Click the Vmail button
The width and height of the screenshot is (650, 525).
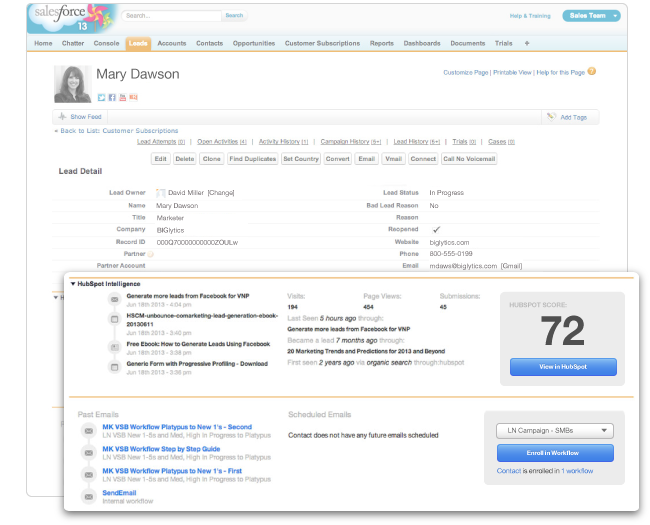[393, 159]
